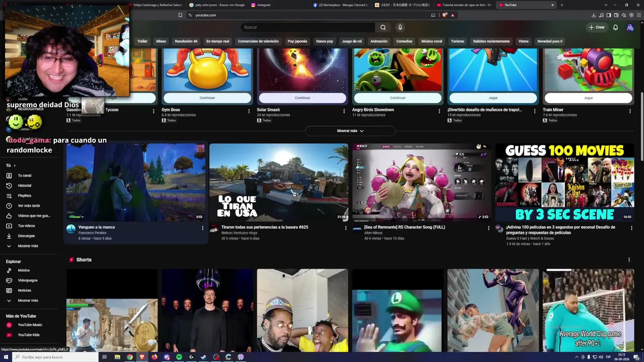Image resolution: width=644 pixels, height=362 pixels.
Task: Open options for the Train Miner card
Action: (630, 111)
